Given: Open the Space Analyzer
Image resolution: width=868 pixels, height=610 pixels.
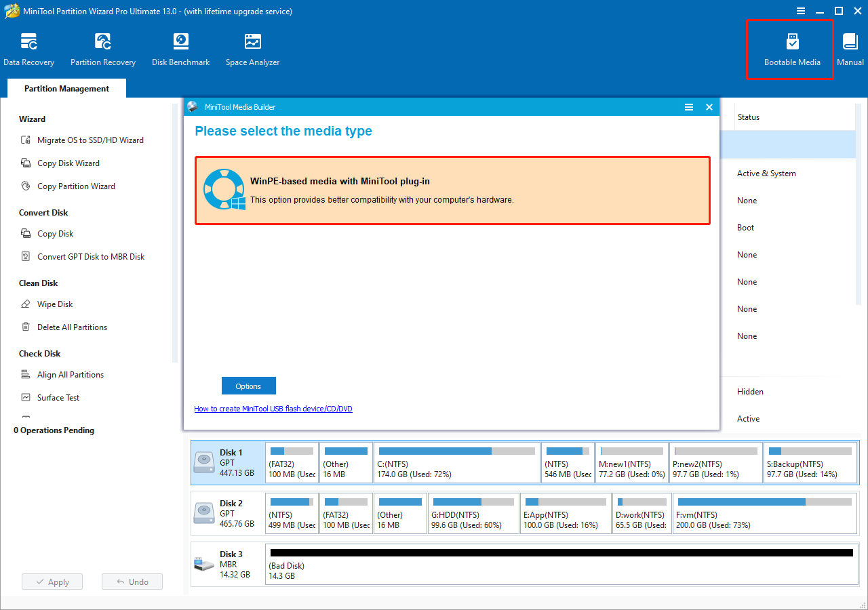Looking at the screenshot, I should [252, 47].
